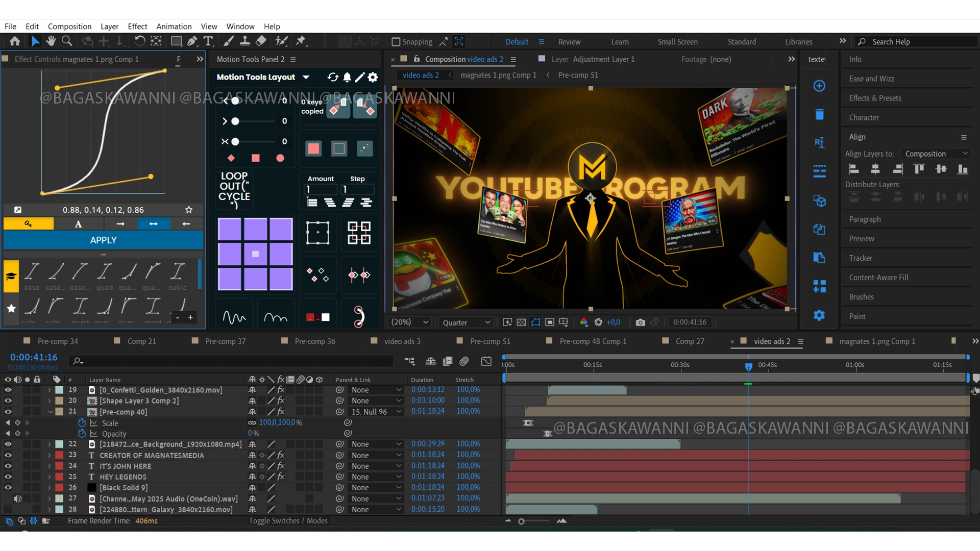Select the Rectangle shape tool
Viewport: 980px width, 551px height.
pos(176,41)
